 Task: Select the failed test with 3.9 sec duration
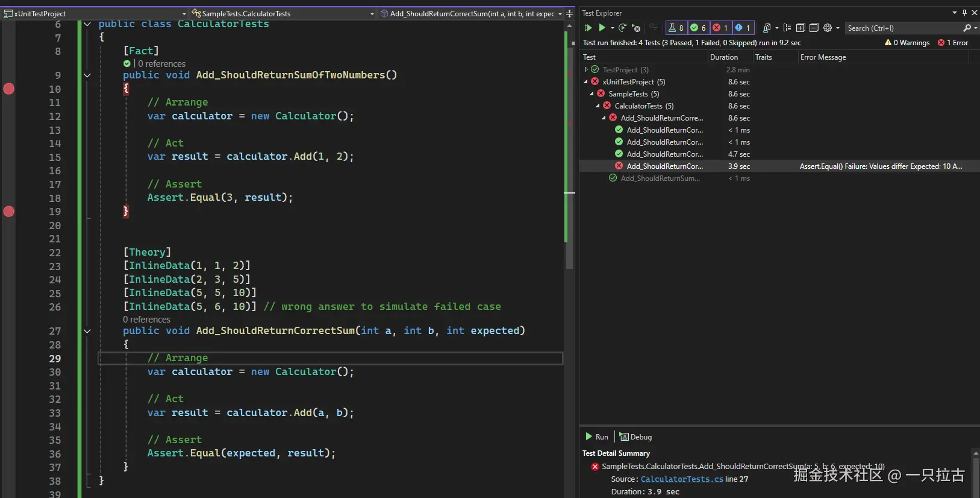coord(779,166)
